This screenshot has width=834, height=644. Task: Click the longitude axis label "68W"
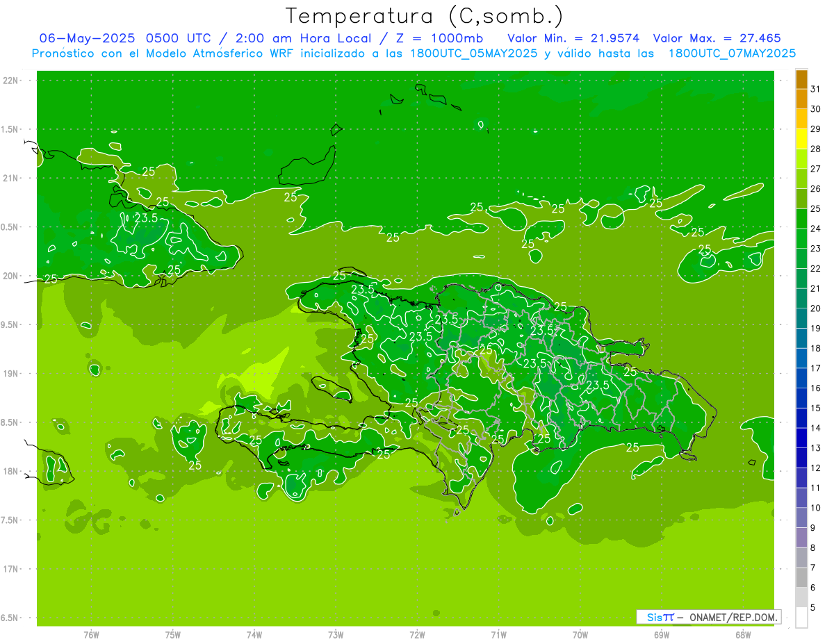(743, 635)
